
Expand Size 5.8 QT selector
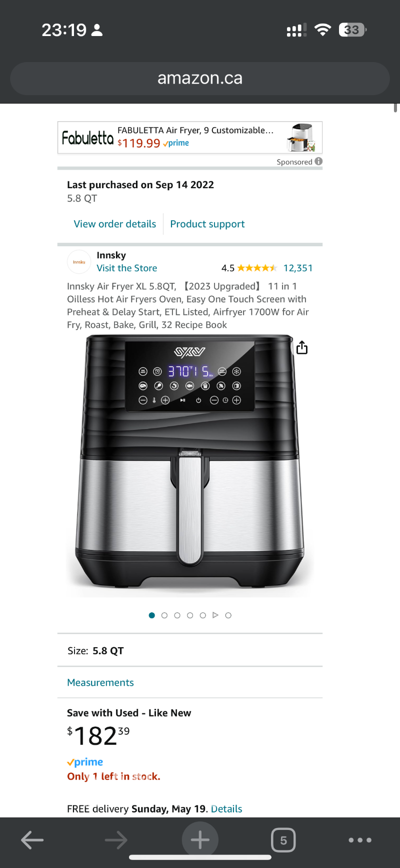[x=190, y=651]
